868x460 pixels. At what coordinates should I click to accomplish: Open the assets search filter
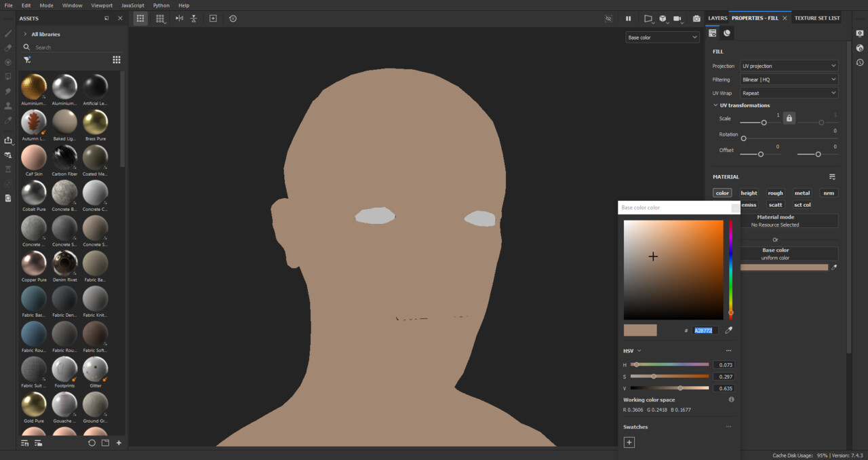(x=27, y=60)
